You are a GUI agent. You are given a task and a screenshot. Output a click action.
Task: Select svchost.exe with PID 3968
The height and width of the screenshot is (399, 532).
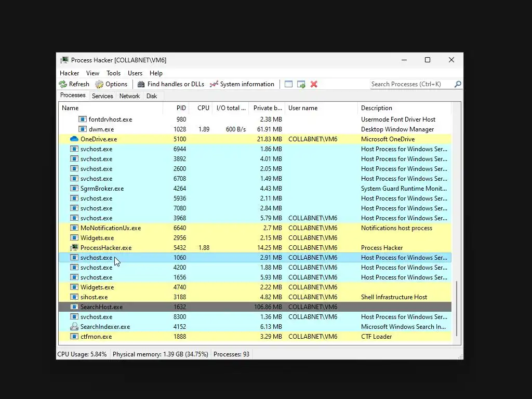tap(255, 218)
